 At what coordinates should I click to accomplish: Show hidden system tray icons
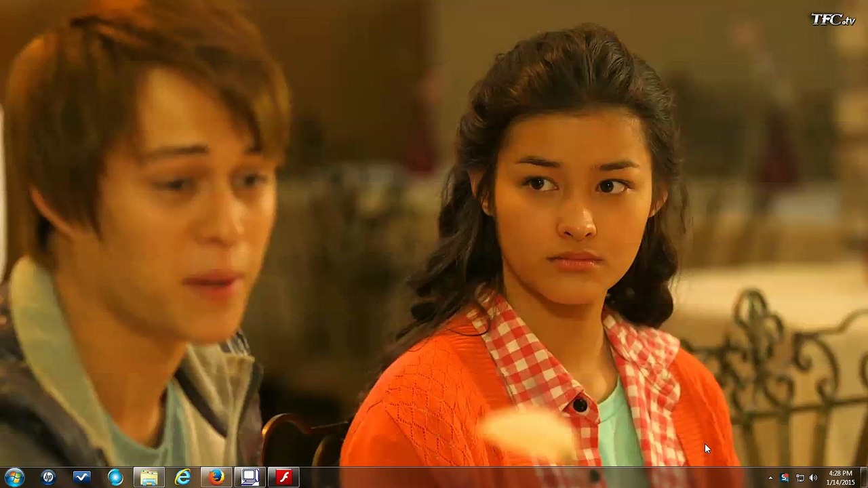[770, 478]
